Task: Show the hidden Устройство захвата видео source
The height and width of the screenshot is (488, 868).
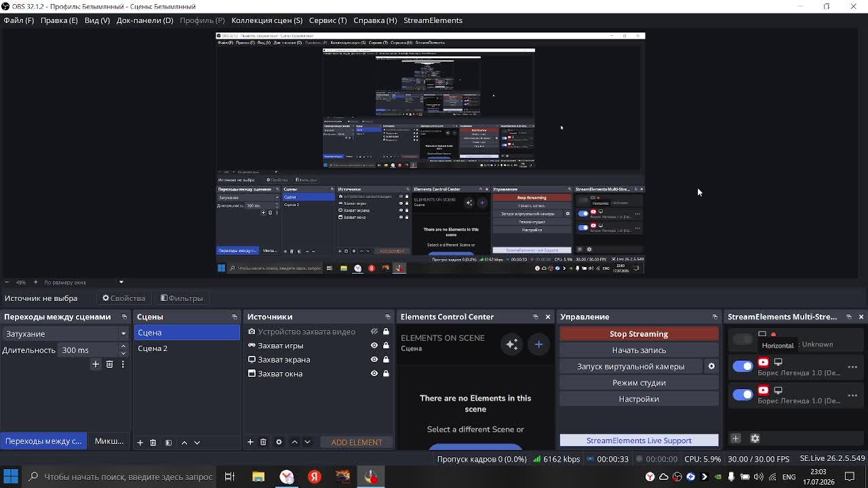Action: pos(374,331)
